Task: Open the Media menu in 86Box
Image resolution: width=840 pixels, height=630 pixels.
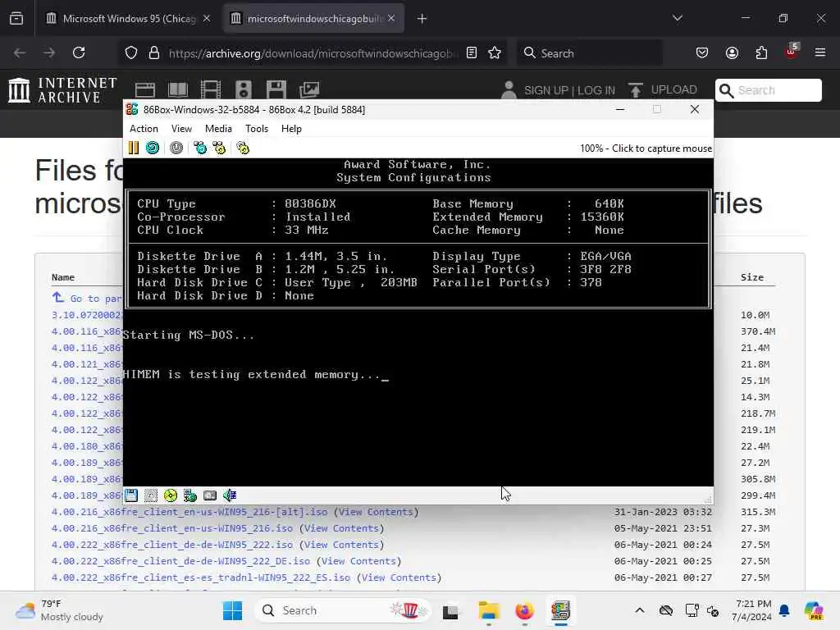Action: pyautogui.click(x=218, y=129)
